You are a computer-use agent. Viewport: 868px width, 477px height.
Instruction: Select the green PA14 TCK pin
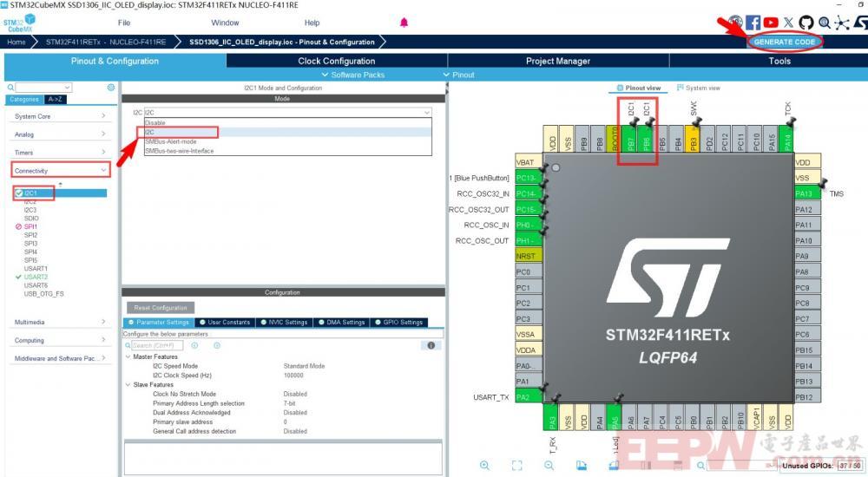(786, 139)
